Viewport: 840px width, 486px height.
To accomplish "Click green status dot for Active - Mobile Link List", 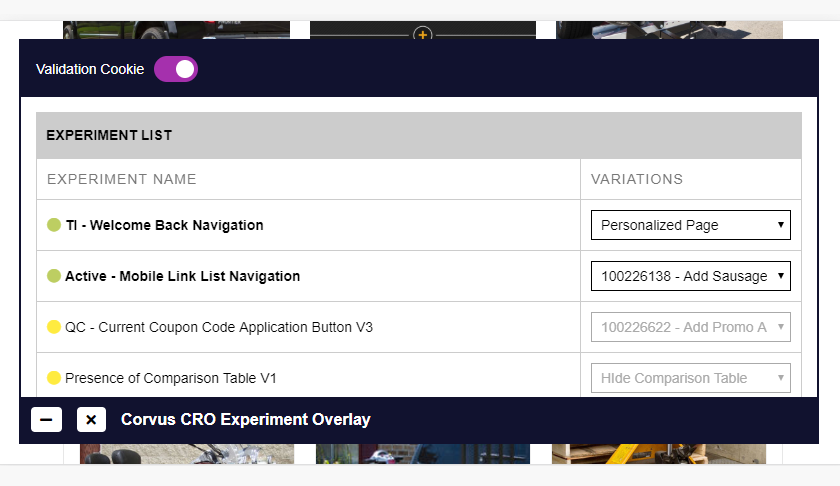I will [x=54, y=276].
